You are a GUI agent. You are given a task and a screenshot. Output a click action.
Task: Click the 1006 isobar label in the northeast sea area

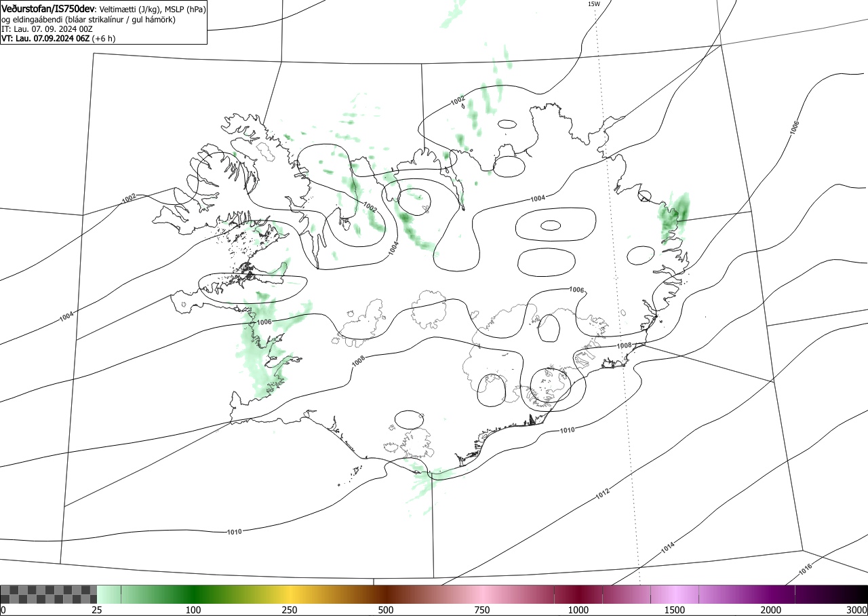pos(795,127)
